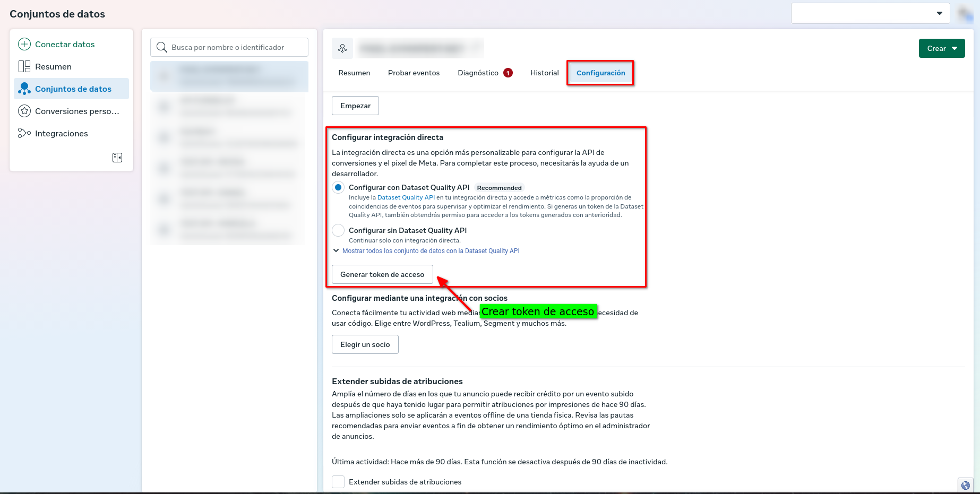Expand Mostrar todos los conjunto de datos
980x494 pixels.
[x=430, y=251]
